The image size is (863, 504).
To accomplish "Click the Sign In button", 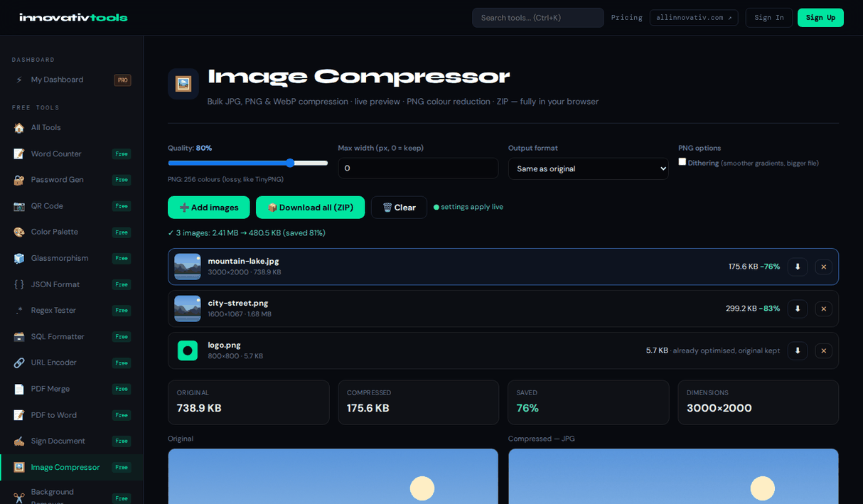I will click(769, 18).
